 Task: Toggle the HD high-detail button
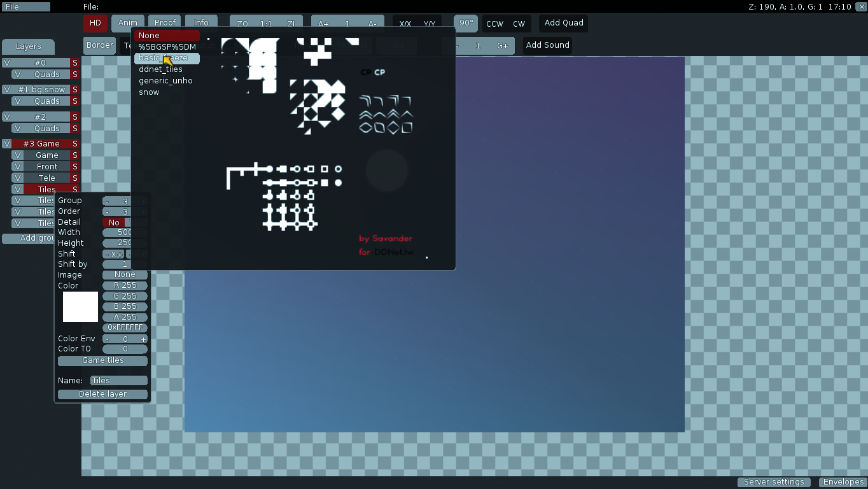click(95, 24)
